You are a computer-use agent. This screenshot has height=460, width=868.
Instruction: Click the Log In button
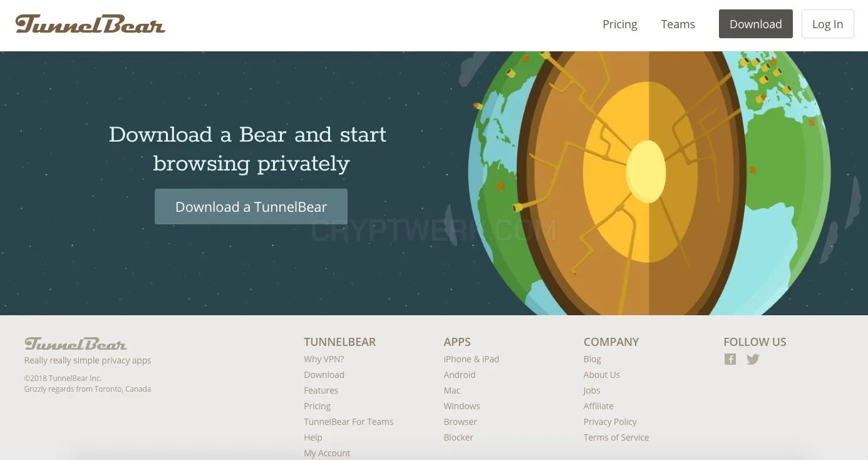coord(828,24)
